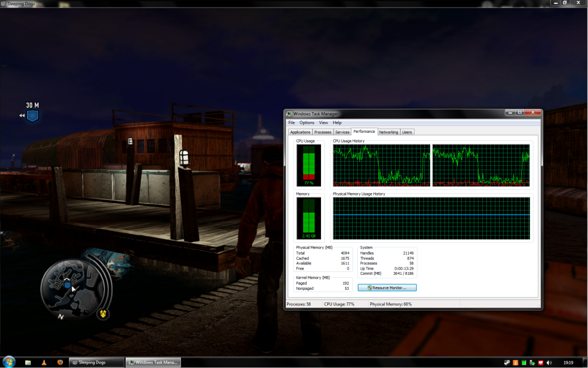Click the red tray icon beside speaker
The width and height of the screenshot is (588, 368).
pos(541,363)
